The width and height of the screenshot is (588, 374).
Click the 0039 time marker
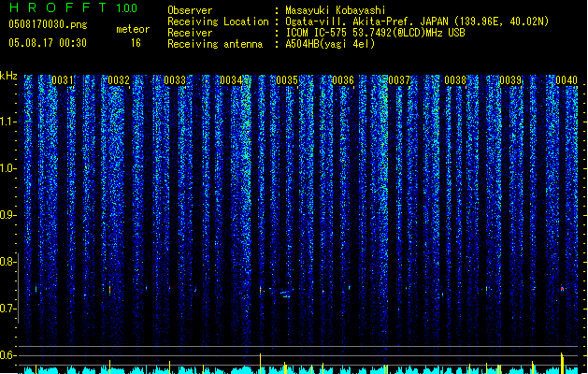(x=510, y=80)
